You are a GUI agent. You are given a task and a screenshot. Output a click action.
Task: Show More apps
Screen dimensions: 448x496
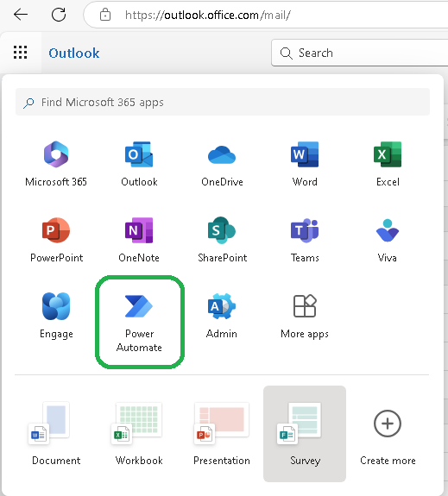pyautogui.click(x=305, y=316)
